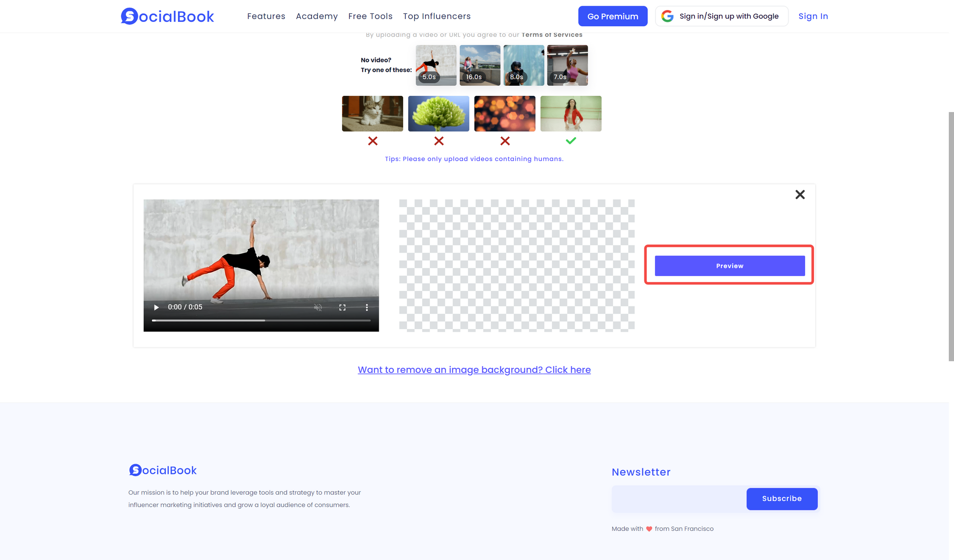Click the red heart icon in footer
This screenshot has width=954, height=560.
(649, 529)
